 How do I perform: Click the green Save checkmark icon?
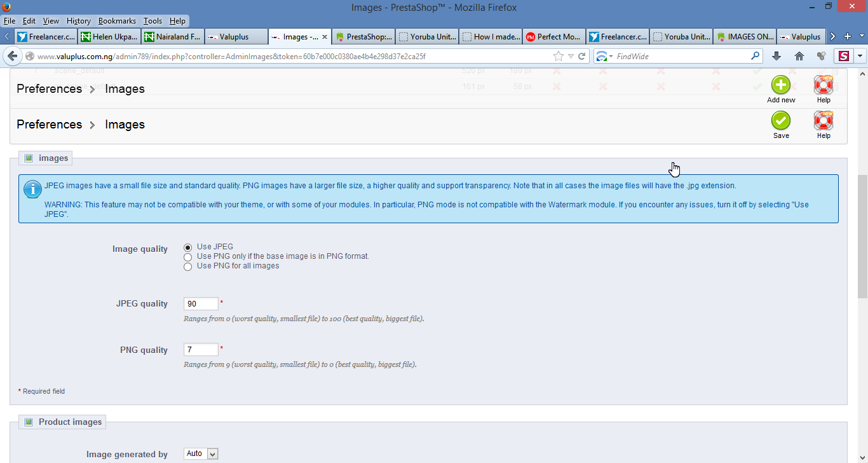[781, 121]
